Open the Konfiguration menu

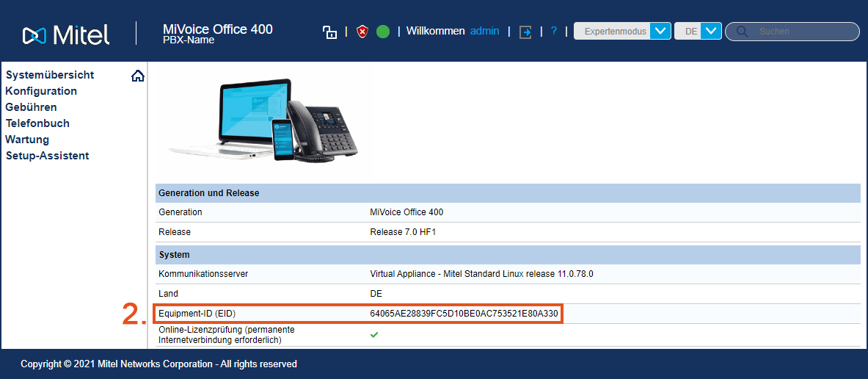41,91
